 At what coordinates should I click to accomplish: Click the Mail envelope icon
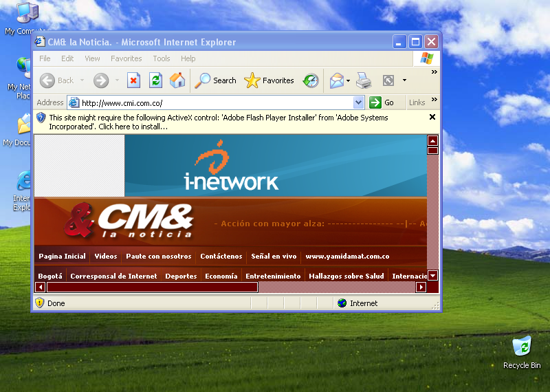pyautogui.click(x=337, y=80)
